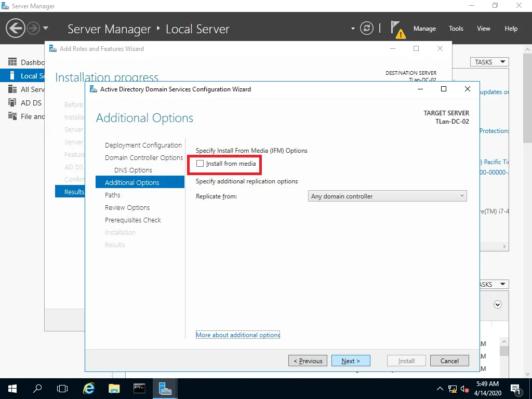Close the AD DS Configuration Wizard window

[467, 89]
